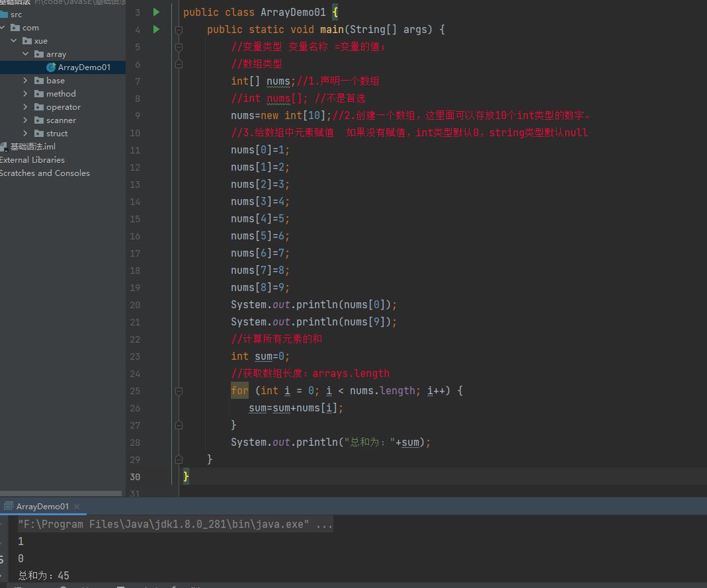The image size is (707, 588).
Task: Click the class name ArrayDemo01 in code
Action: [x=293, y=12]
